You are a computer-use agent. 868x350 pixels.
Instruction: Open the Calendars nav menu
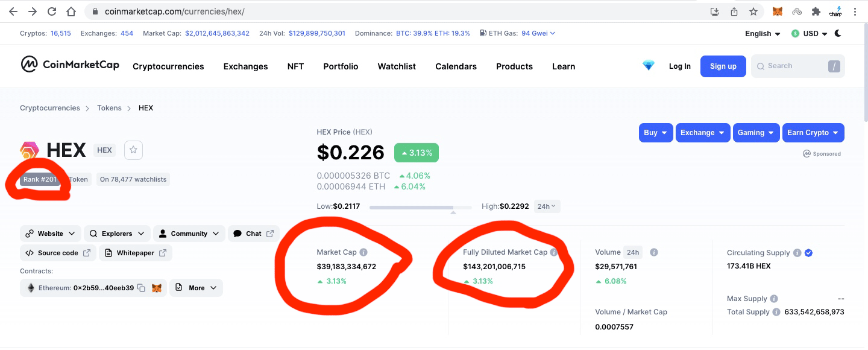coord(456,66)
